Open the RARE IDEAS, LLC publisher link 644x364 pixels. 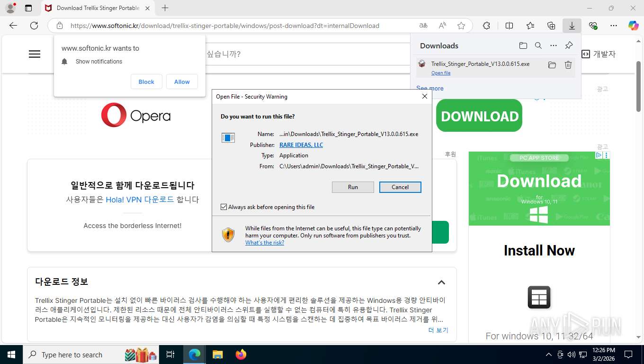coord(301,145)
